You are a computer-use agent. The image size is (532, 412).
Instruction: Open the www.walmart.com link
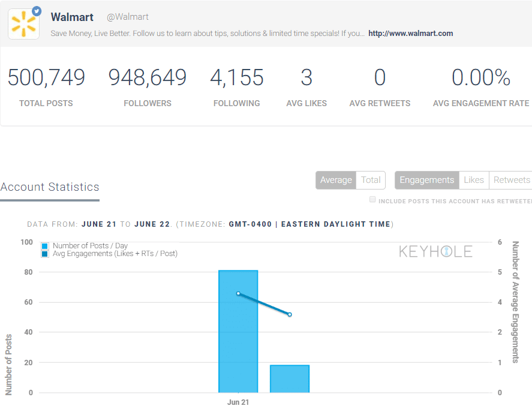click(410, 34)
